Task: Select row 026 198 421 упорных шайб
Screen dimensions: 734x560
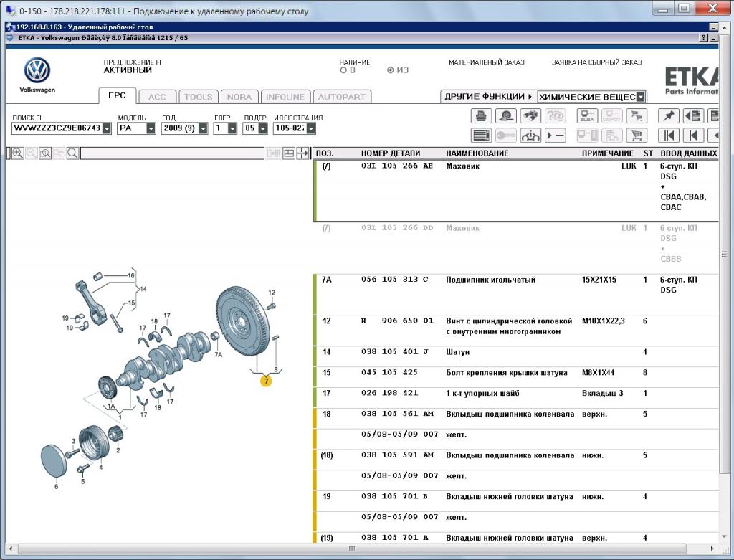Action: point(515,397)
